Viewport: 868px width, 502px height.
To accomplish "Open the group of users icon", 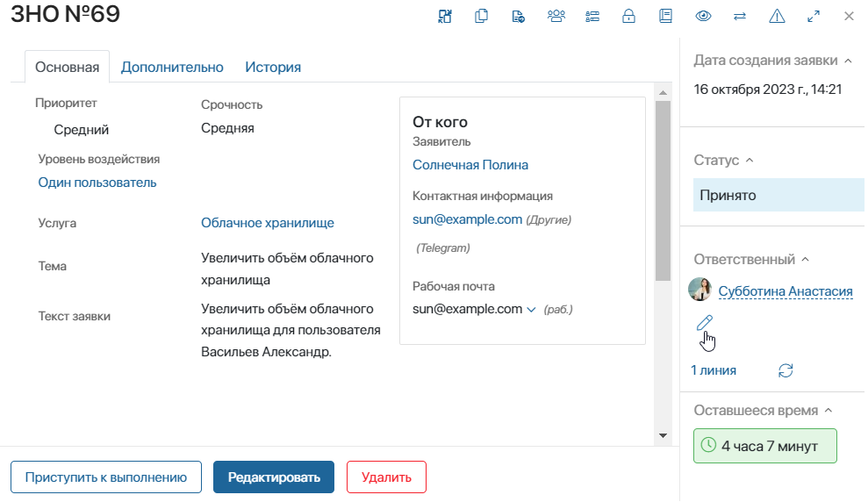I will click(556, 16).
